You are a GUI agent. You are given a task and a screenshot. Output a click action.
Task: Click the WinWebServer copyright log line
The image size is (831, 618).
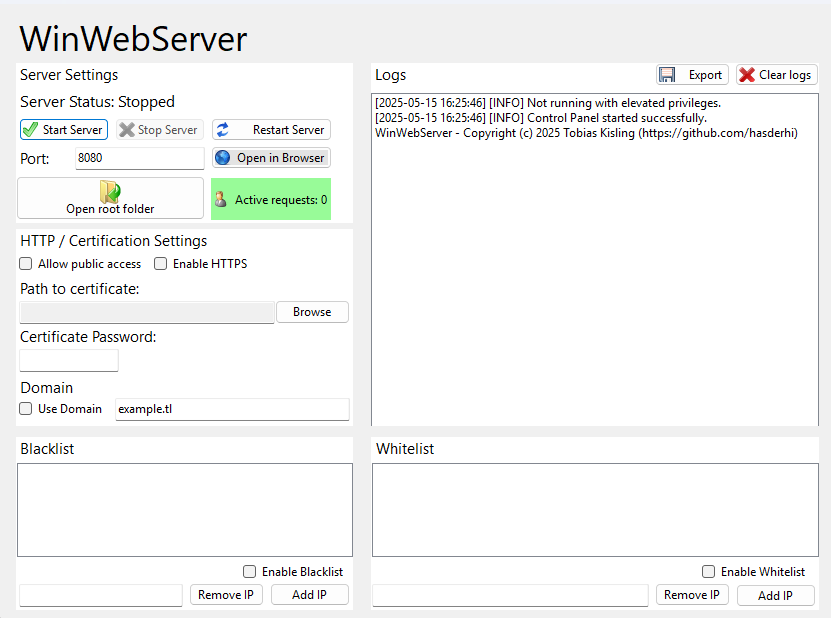click(x=586, y=133)
